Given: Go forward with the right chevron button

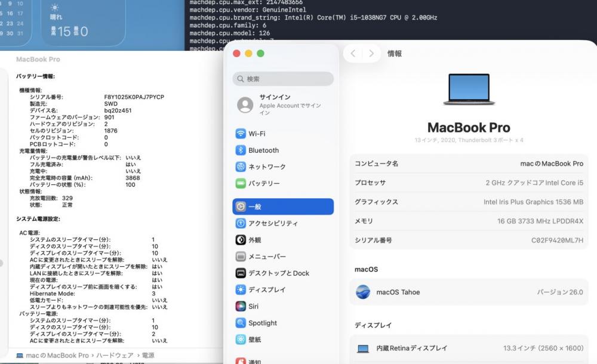Looking at the screenshot, I should tap(371, 54).
